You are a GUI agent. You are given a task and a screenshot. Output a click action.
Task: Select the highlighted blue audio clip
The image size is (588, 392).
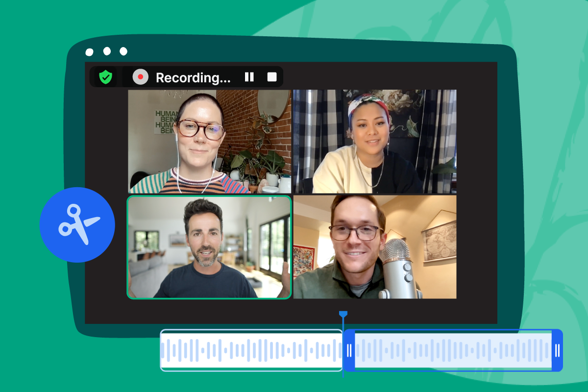click(x=453, y=350)
